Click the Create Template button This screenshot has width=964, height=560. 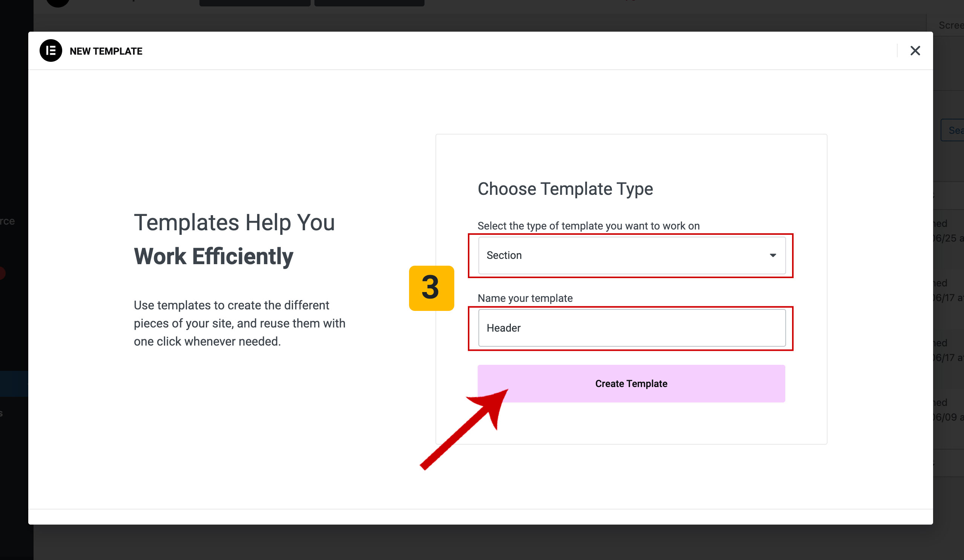(631, 383)
